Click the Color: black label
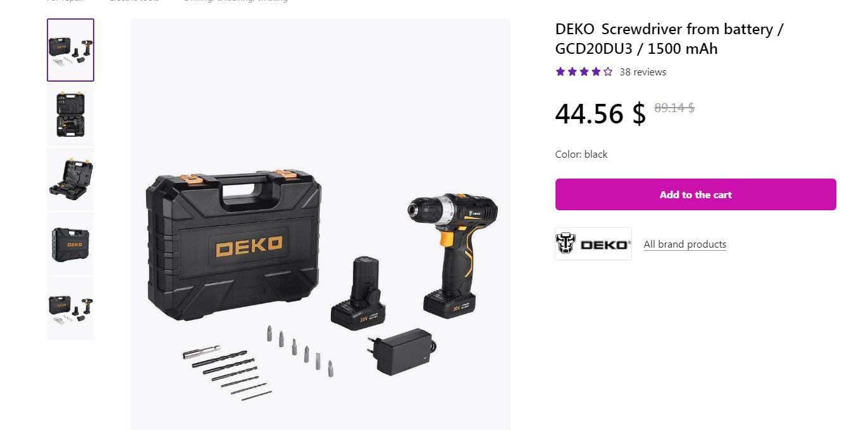The image size is (868, 430). tap(581, 155)
